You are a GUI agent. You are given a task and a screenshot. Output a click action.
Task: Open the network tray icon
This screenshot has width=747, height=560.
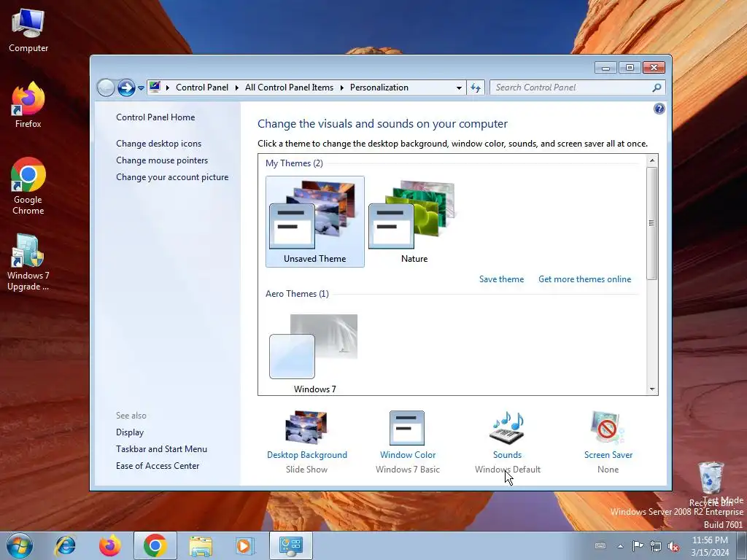click(656, 546)
